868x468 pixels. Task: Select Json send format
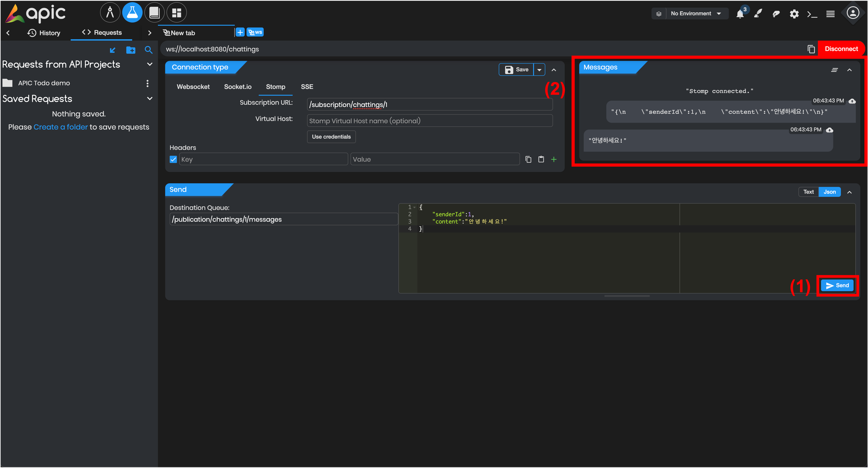coord(830,192)
